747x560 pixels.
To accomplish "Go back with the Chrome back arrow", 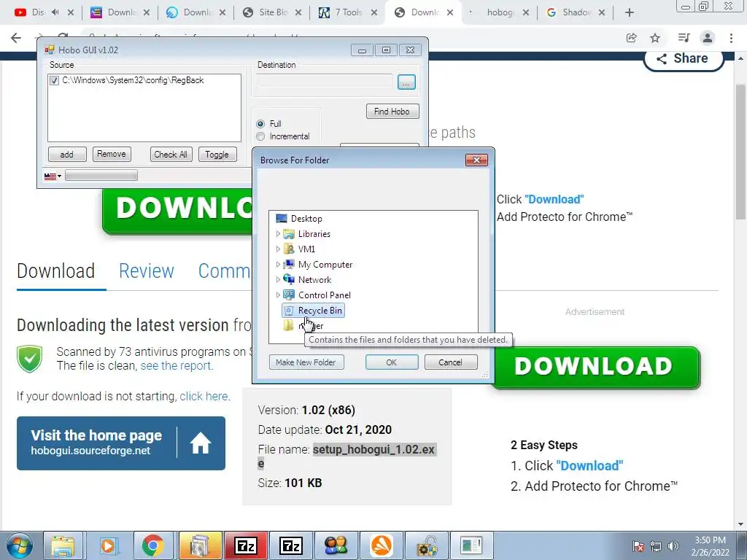I will point(16,38).
